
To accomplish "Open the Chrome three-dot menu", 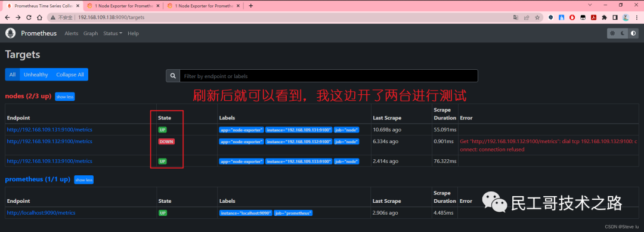I will [636, 18].
